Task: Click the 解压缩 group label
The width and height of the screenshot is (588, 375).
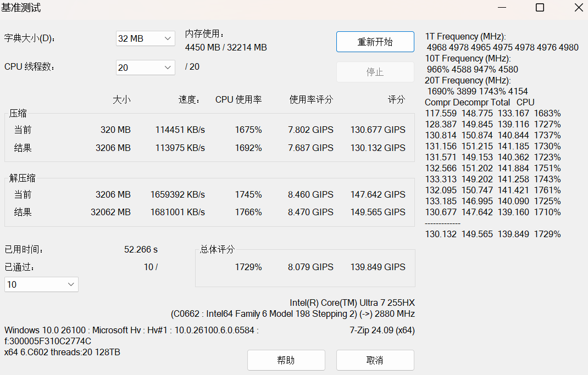Action: click(x=23, y=178)
